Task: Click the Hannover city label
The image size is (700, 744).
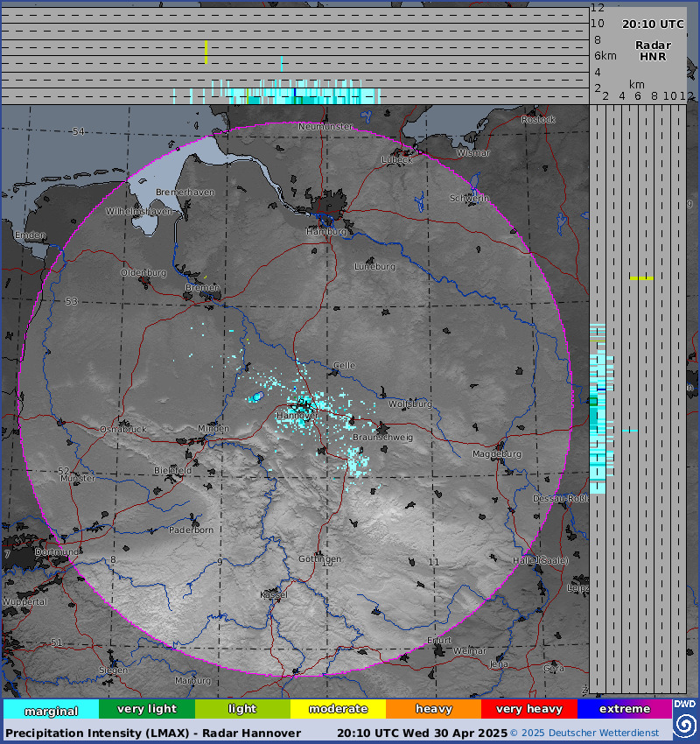Action: 297,416
